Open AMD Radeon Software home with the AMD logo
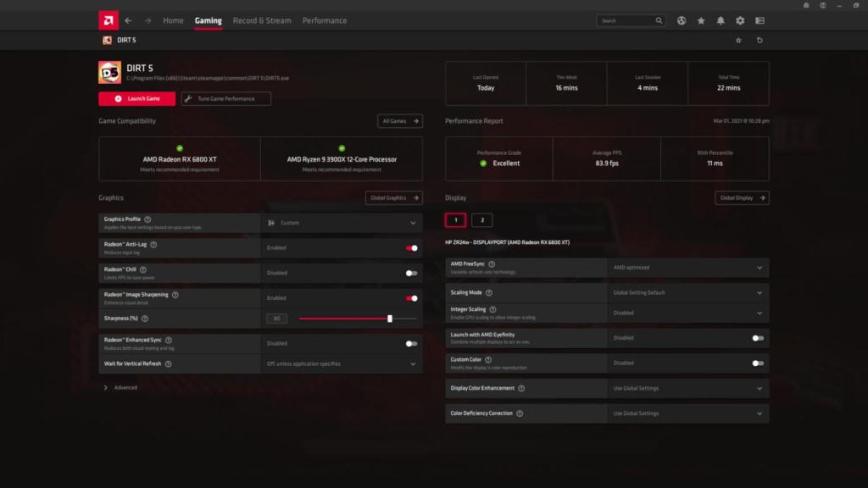The height and width of the screenshot is (488, 868). pos(108,19)
